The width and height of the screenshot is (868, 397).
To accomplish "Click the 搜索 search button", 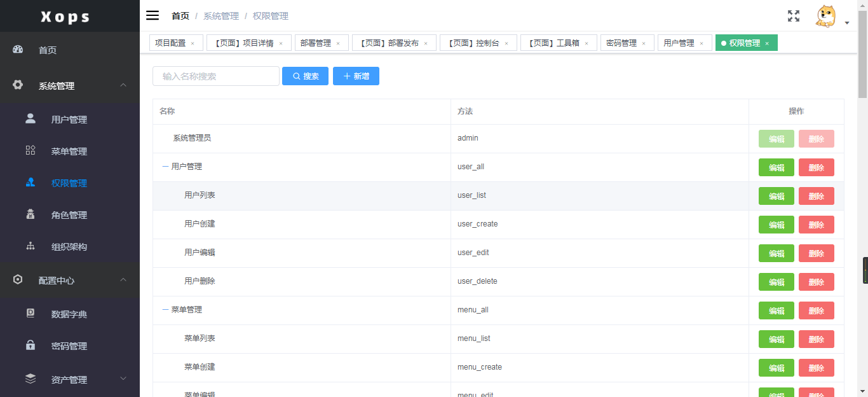I will pyautogui.click(x=305, y=76).
